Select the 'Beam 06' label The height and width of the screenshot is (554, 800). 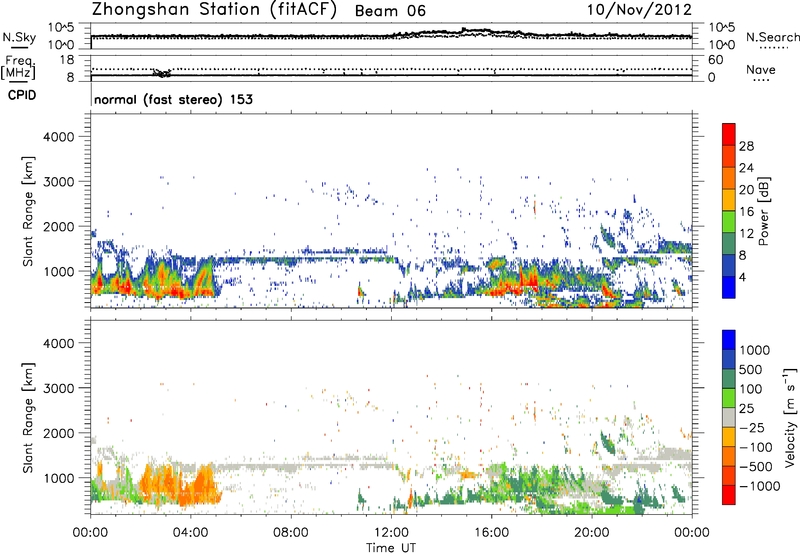click(x=390, y=11)
